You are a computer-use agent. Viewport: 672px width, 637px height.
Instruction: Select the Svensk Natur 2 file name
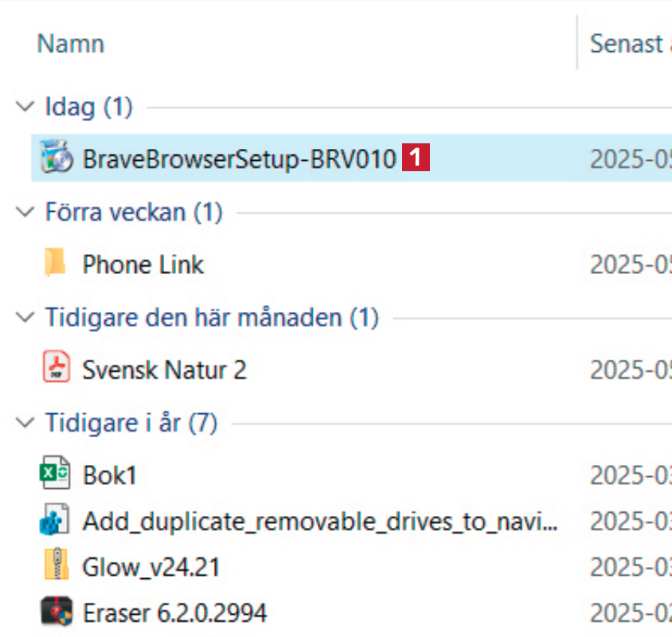click(x=164, y=369)
